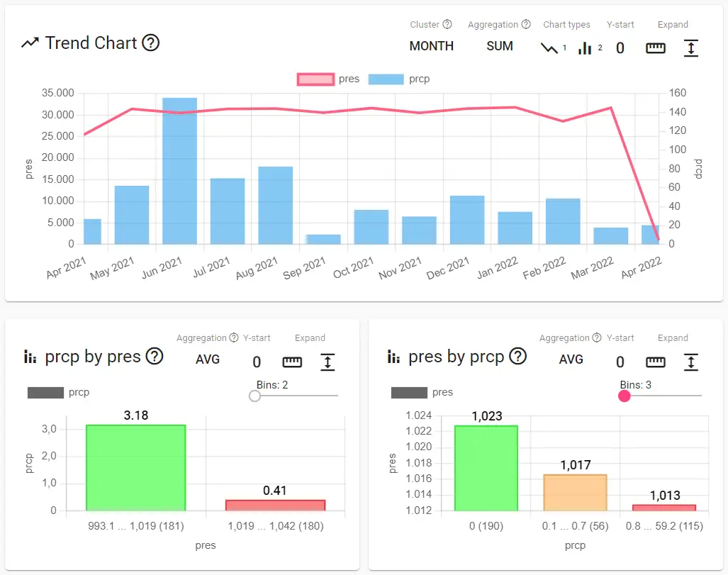
Task: Click the Sep 2021 precipitation bar
Action: (x=324, y=240)
